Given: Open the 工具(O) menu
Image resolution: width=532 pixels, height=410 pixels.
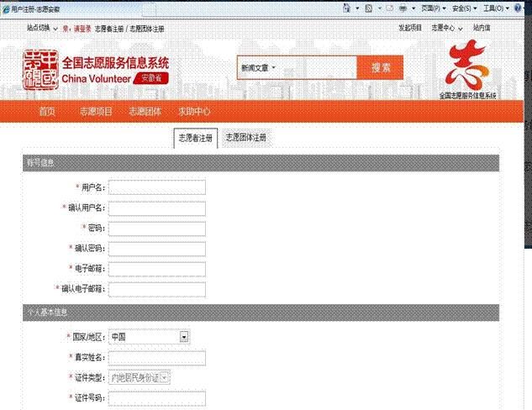Looking at the screenshot, I should pos(496,8).
